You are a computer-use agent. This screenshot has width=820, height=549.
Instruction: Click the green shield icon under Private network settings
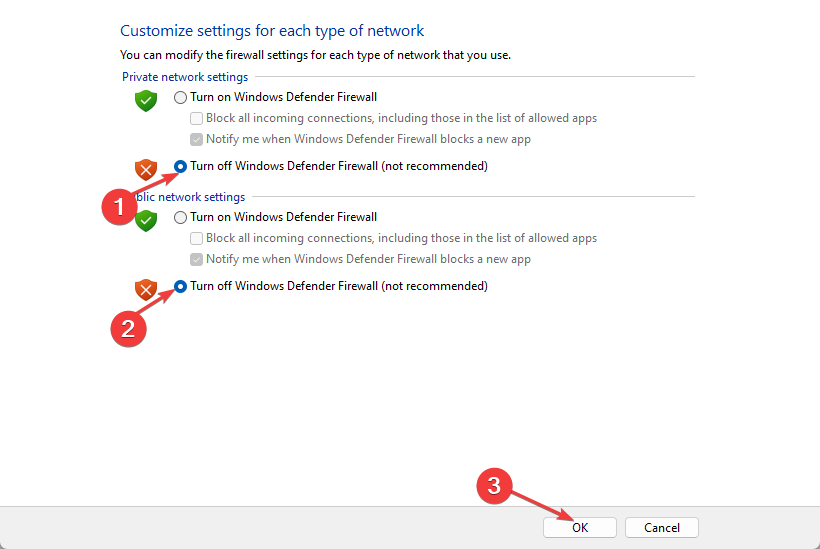point(147,100)
